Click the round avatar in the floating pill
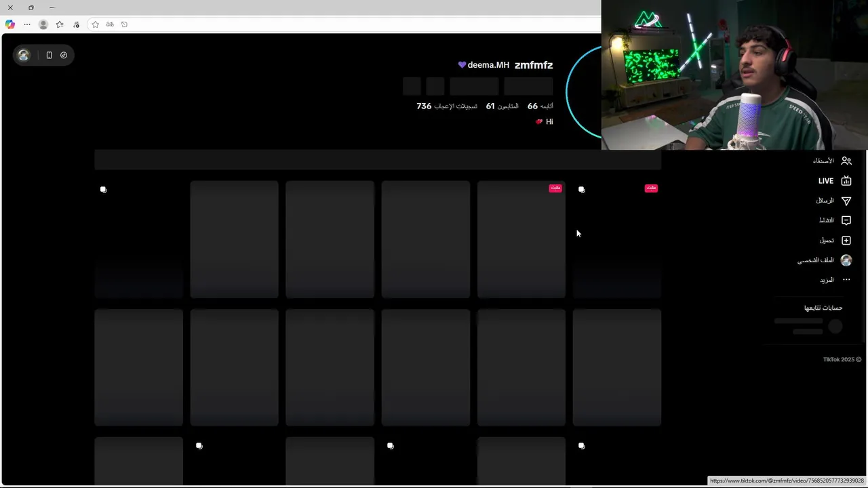This screenshot has width=868, height=488. pos(24,55)
